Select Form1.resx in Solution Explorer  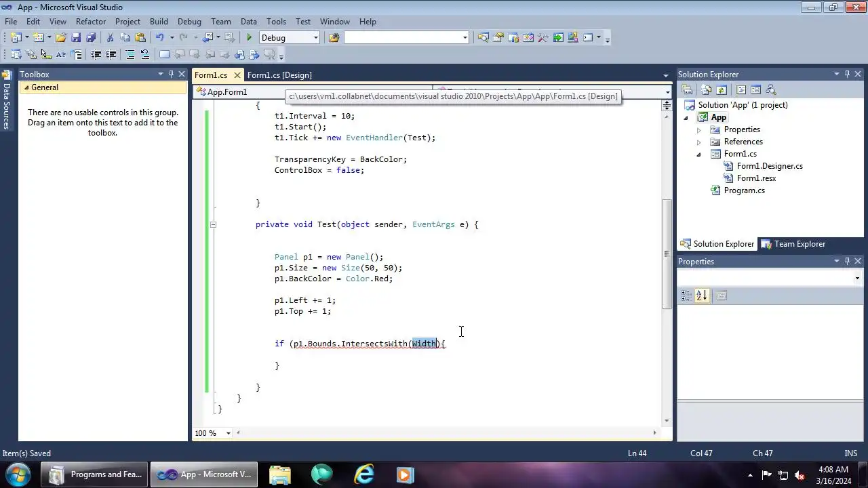pyautogui.click(x=756, y=178)
